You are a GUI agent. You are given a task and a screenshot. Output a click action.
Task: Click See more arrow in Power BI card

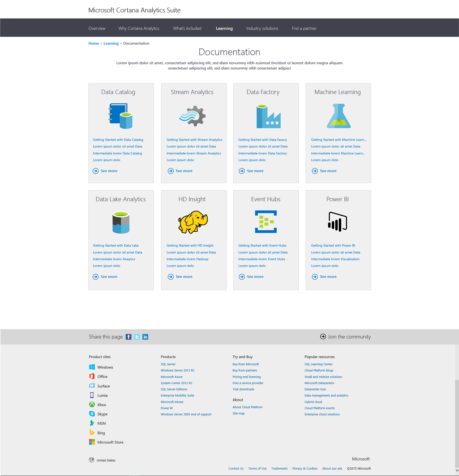pos(315,277)
